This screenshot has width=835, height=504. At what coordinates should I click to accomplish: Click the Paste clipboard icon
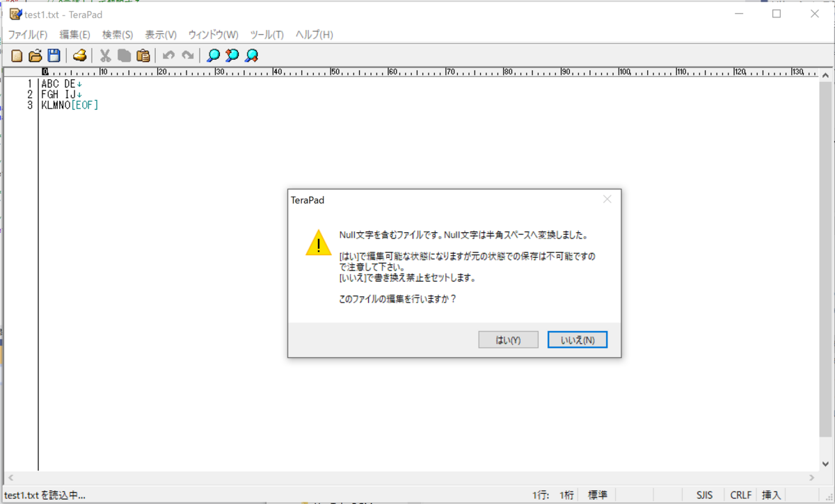[143, 56]
